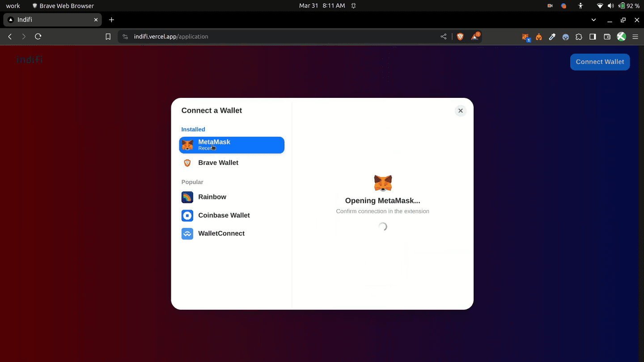Open Brave Rewards triangle icon

click(x=475, y=37)
